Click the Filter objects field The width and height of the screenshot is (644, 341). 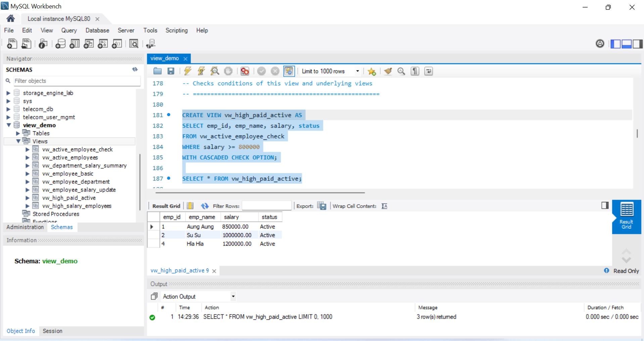point(77,81)
